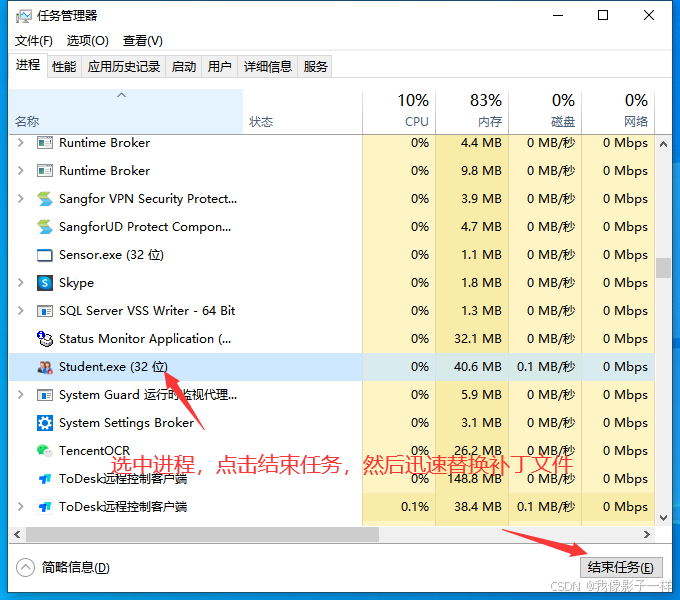Switch to the 服务 tab
Screen dimensions: 680x600
coord(315,67)
